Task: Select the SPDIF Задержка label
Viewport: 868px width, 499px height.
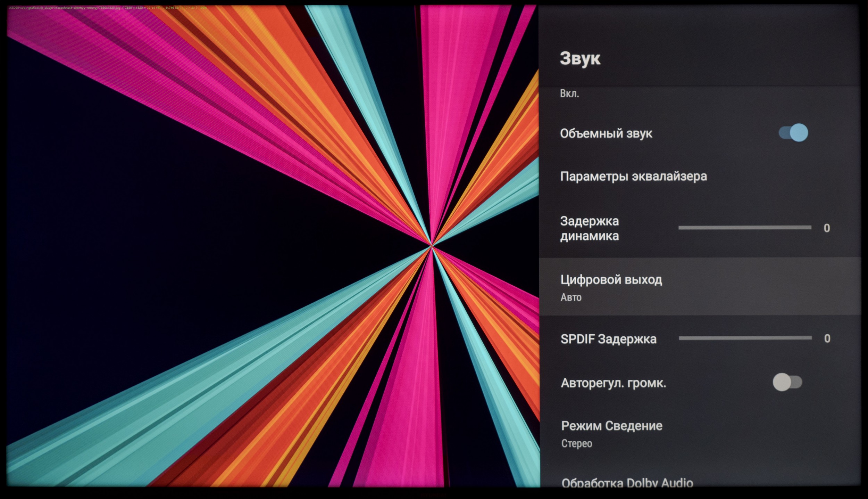Action: pos(608,339)
